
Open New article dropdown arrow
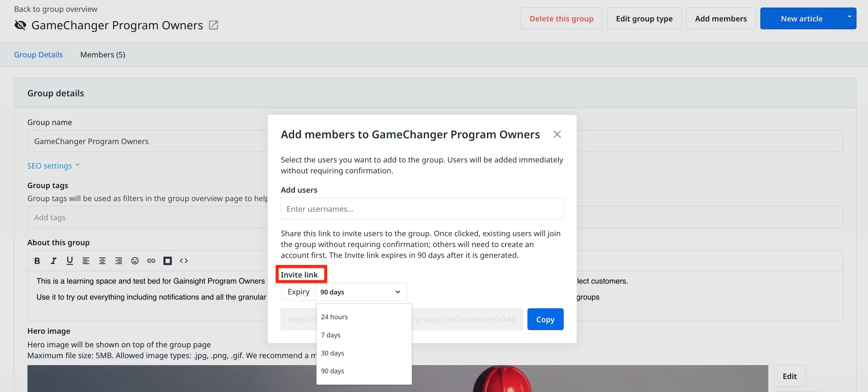(x=849, y=18)
